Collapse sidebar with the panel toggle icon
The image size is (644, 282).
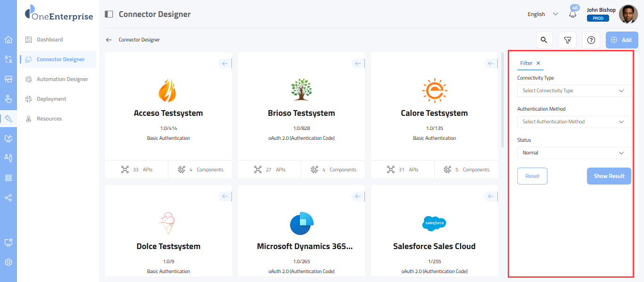109,14
